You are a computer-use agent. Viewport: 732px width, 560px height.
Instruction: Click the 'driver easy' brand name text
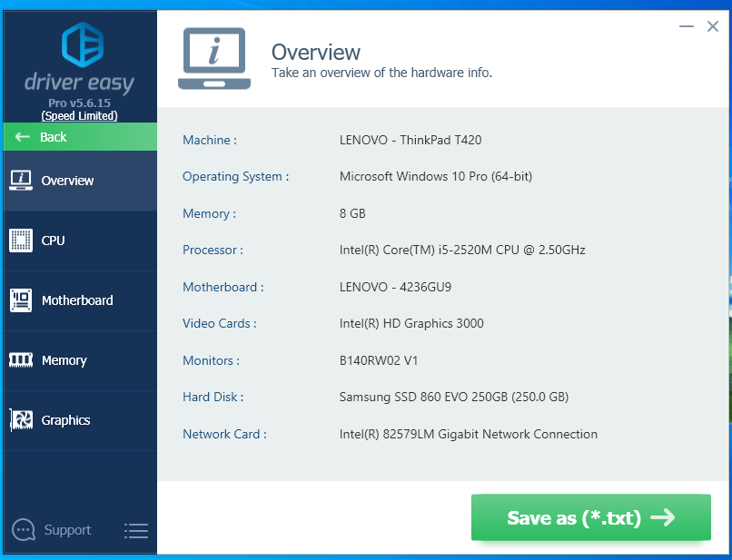pyautogui.click(x=79, y=84)
